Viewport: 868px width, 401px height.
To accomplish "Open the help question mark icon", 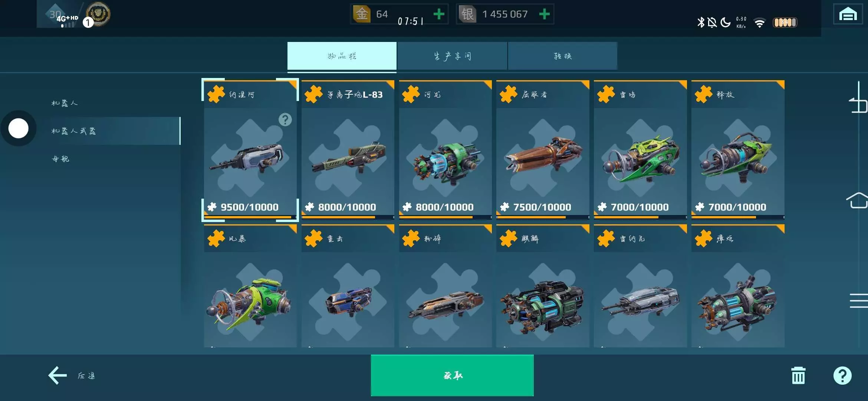I will click(842, 375).
